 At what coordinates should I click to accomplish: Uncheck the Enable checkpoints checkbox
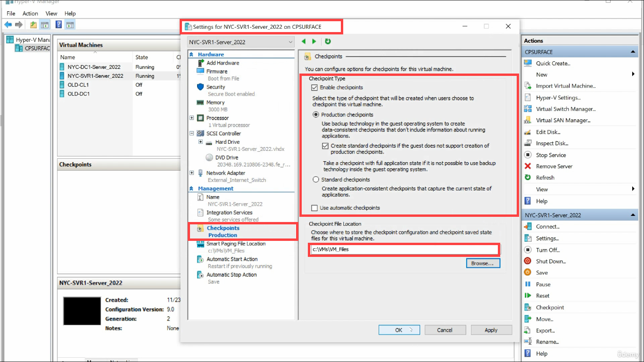pos(314,88)
